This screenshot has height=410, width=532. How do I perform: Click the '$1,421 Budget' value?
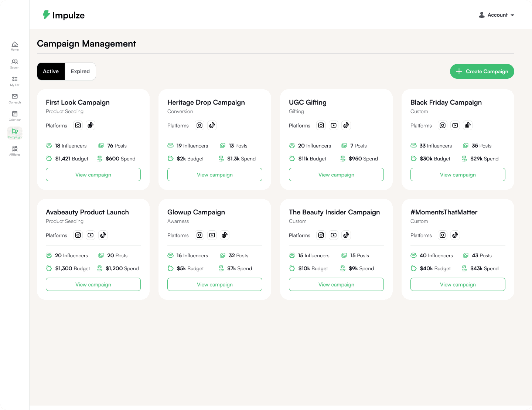click(x=67, y=159)
